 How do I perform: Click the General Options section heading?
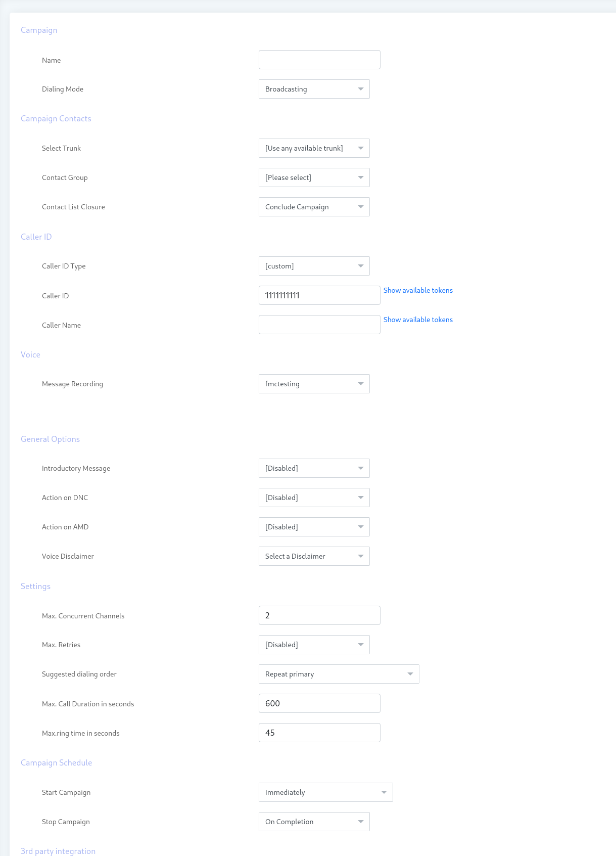click(x=50, y=439)
